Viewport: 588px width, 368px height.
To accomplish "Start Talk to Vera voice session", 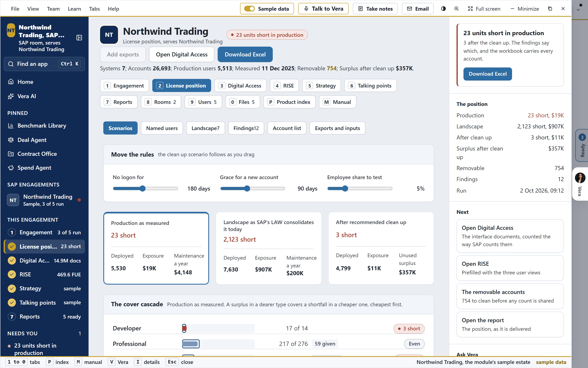I will (x=323, y=9).
